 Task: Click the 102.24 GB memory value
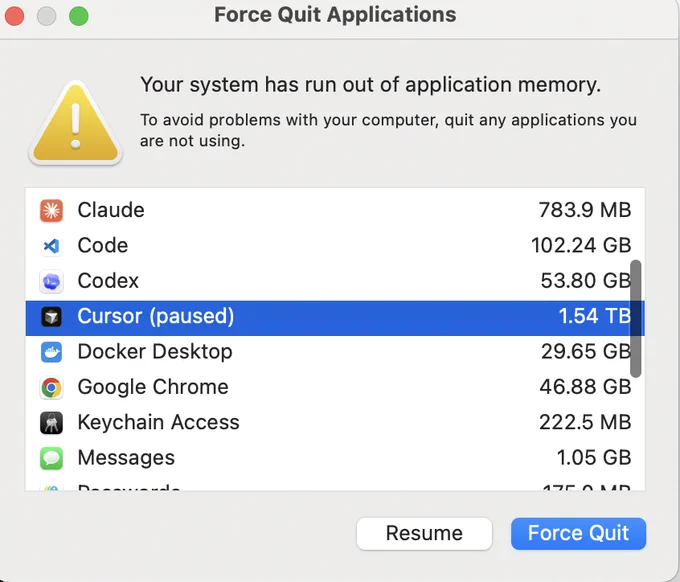(x=581, y=245)
